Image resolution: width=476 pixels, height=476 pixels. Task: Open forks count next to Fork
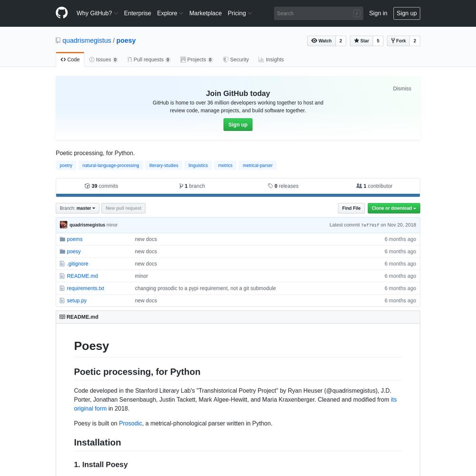tap(415, 40)
